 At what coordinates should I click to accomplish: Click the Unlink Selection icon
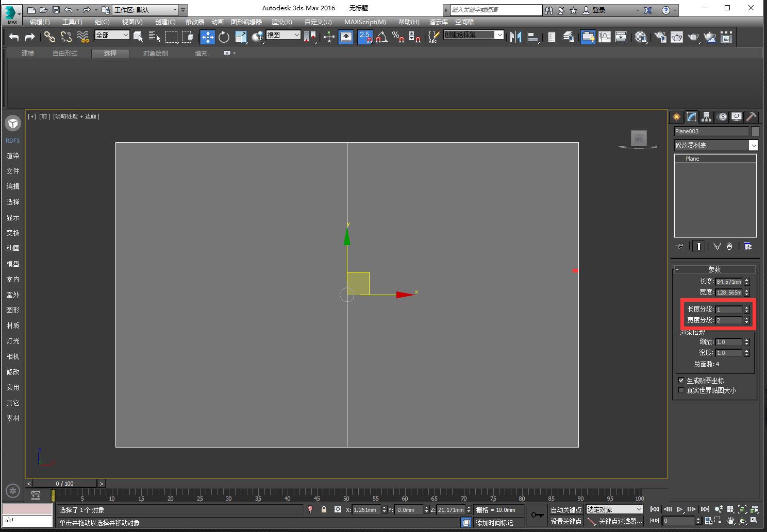coord(66,37)
